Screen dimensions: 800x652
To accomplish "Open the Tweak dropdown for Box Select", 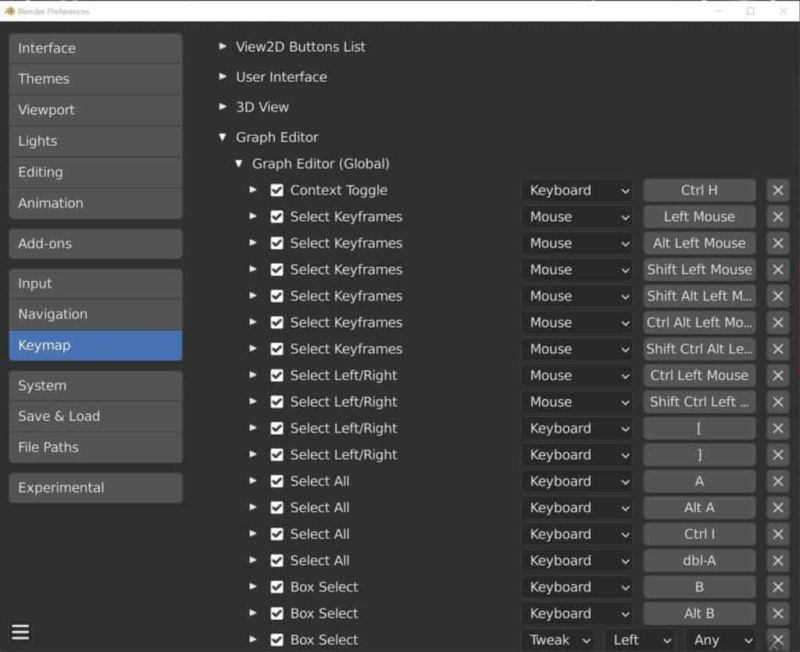I will point(558,639).
